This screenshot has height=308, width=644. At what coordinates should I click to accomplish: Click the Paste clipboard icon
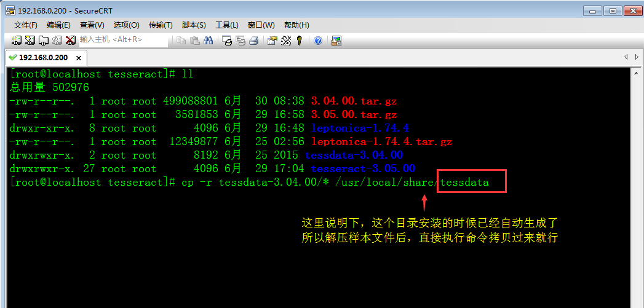coord(195,40)
